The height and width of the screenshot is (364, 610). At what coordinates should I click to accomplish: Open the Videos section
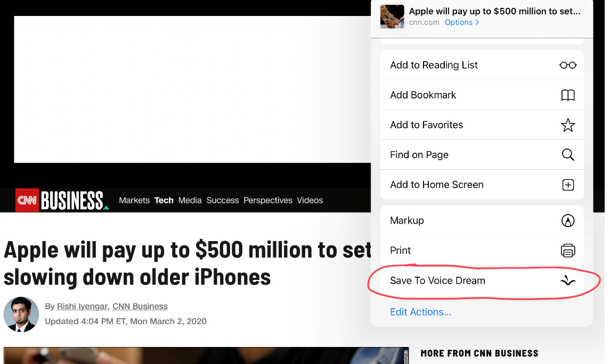click(x=310, y=201)
